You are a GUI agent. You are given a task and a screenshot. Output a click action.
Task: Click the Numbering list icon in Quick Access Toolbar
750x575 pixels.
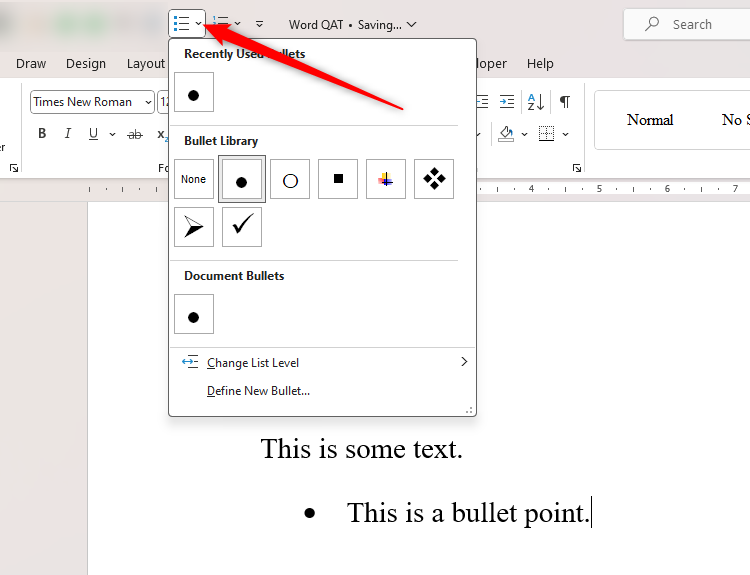[x=221, y=22]
